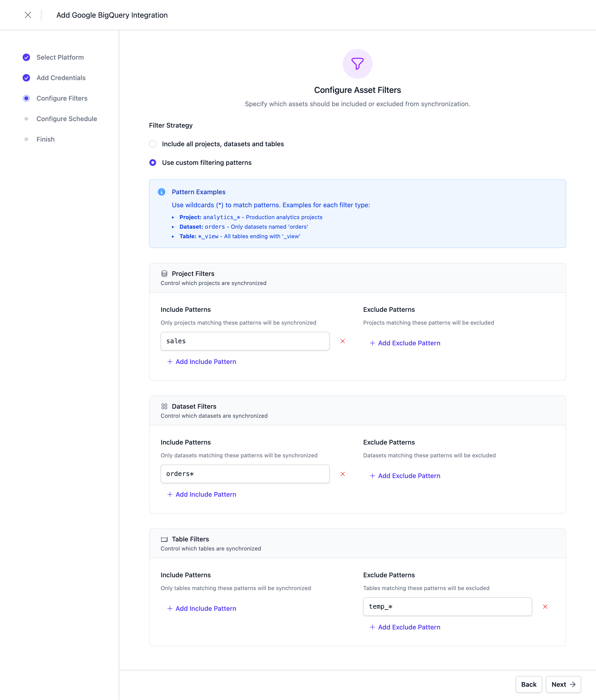Click the Pattern Examples info icon
Image resolution: width=596 pixels, height=700 pixels.
[161, 192]
